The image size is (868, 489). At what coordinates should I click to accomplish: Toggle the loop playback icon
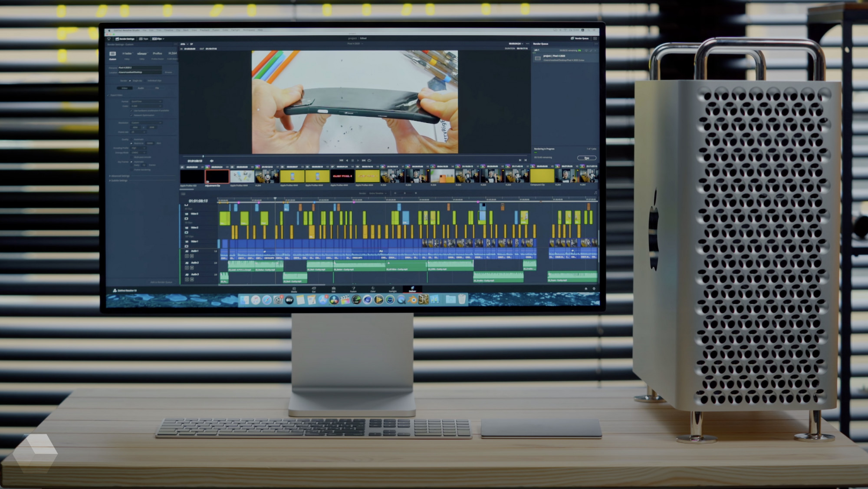369,160
